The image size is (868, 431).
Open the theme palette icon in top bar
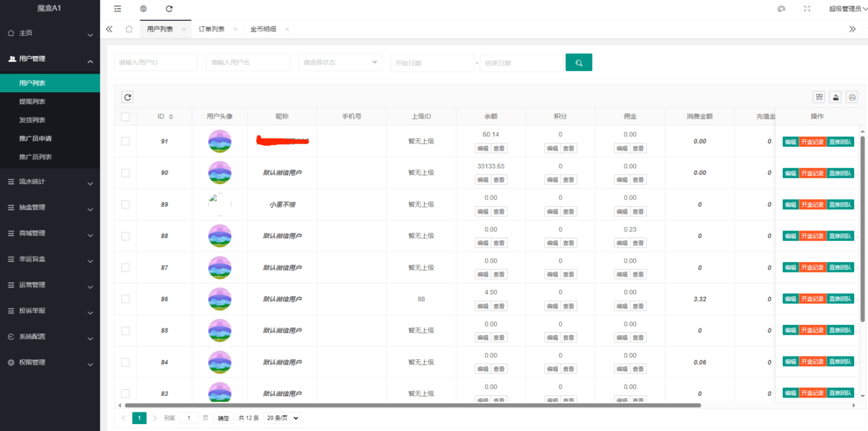(781, 8)
